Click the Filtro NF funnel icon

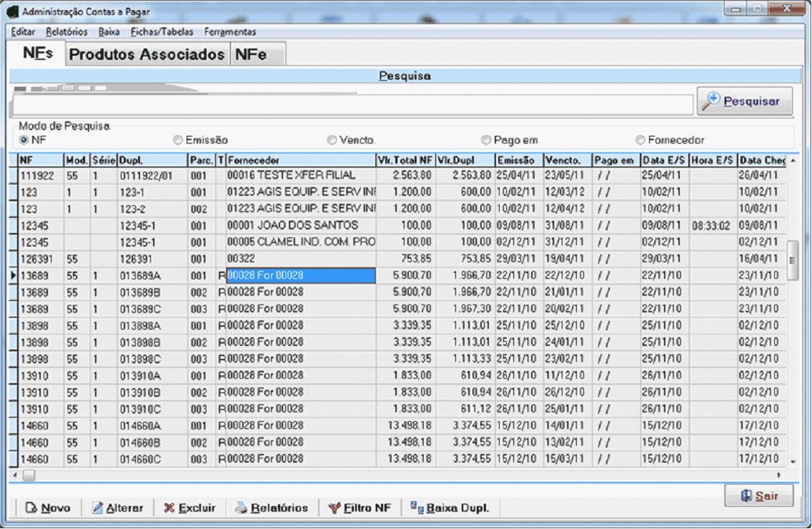pos(334,508)
